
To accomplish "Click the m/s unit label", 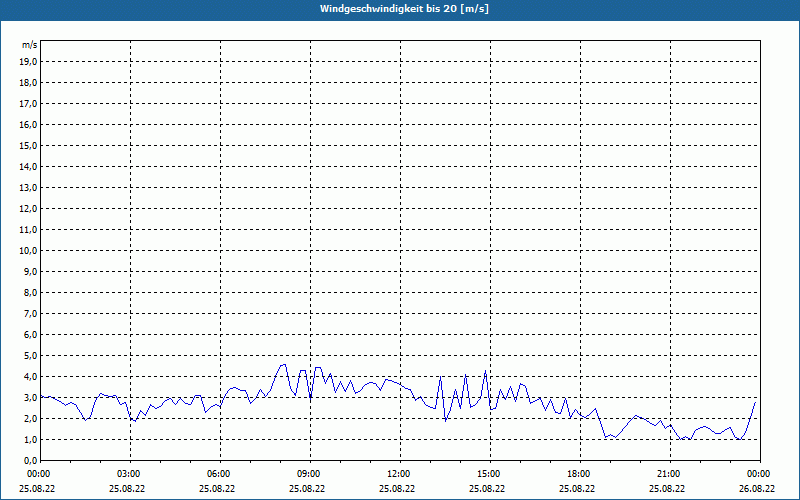I will (29, 45).
